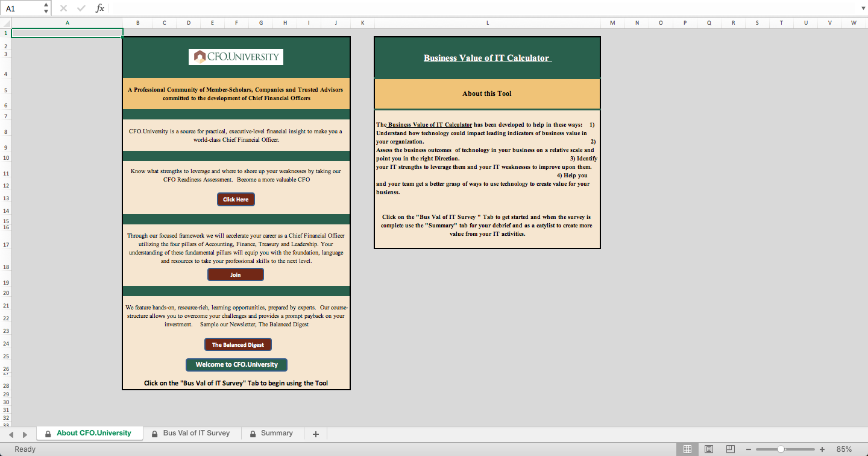Select column L header
This screenshot has width=868, height=456.
click(x=488, y=23)
